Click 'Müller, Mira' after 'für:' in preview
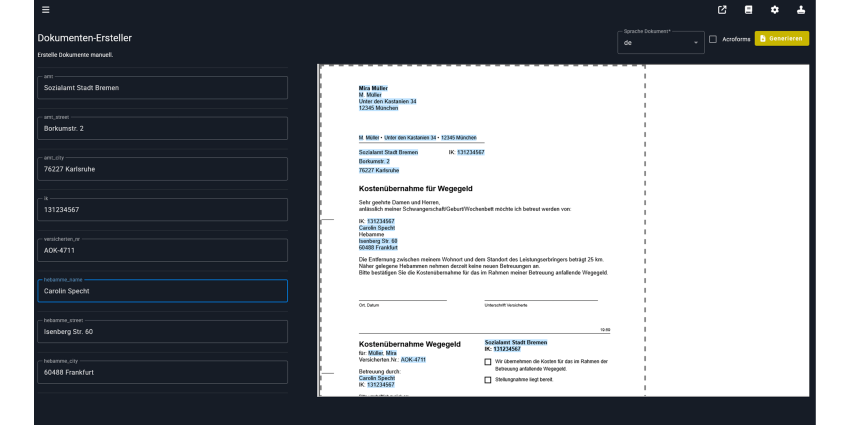The height and width of the screenshot is (425, 850). click(382, 353)
